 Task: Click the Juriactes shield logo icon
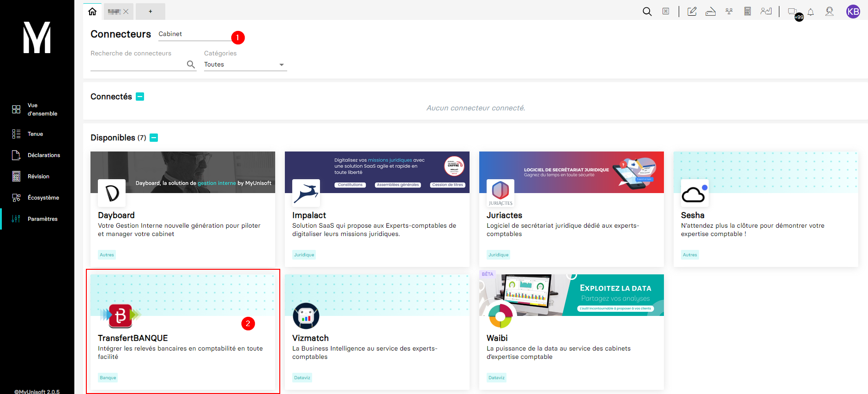click(x=500, y=193)
